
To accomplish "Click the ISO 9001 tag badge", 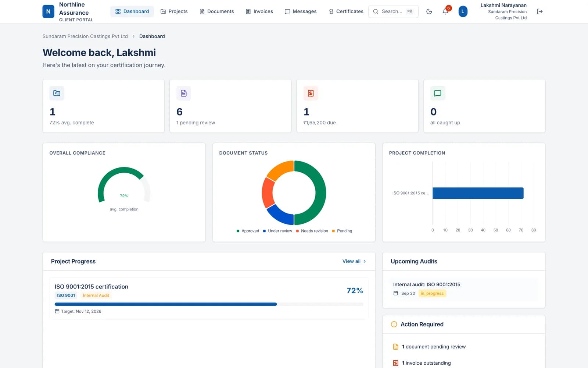I will 66,296.
